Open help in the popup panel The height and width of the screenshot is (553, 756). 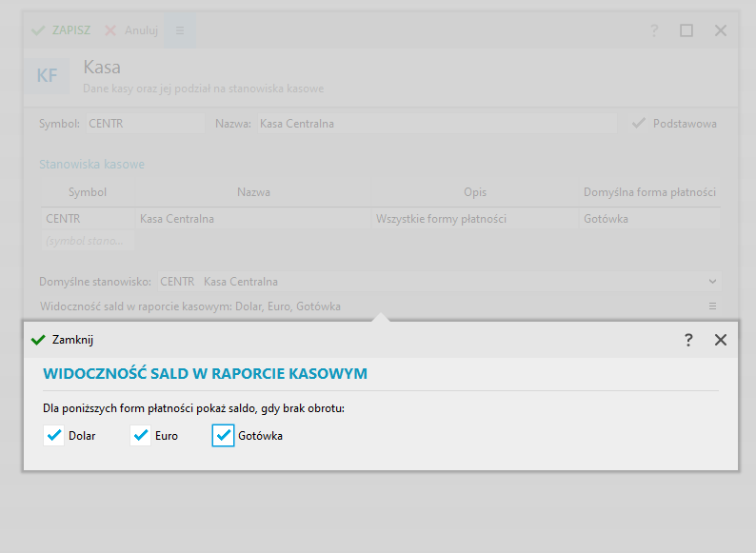(x=688, y=340)
